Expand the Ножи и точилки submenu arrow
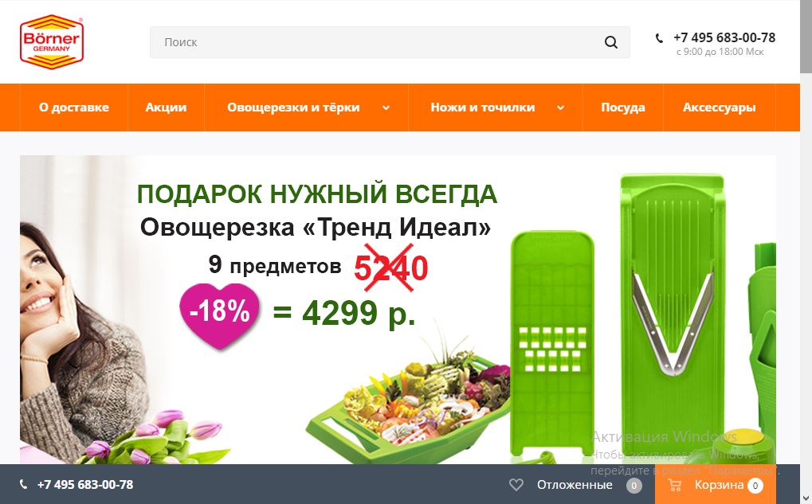 pos(560,107)
